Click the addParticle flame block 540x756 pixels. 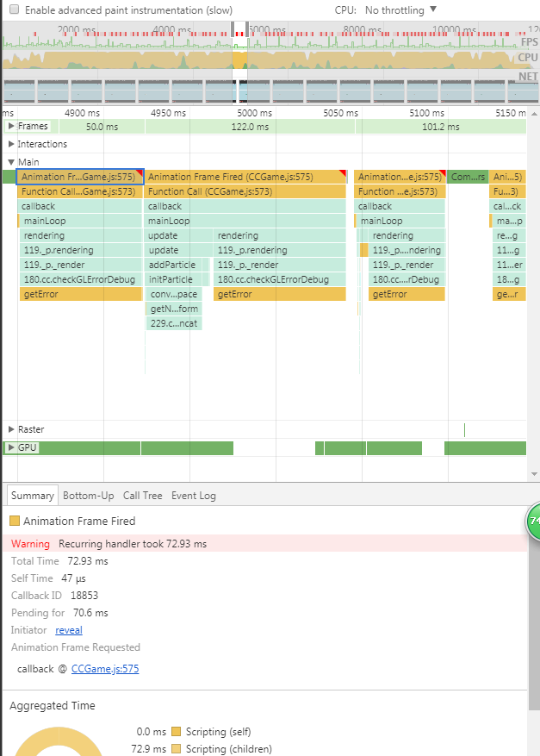[x=173, y=265]
